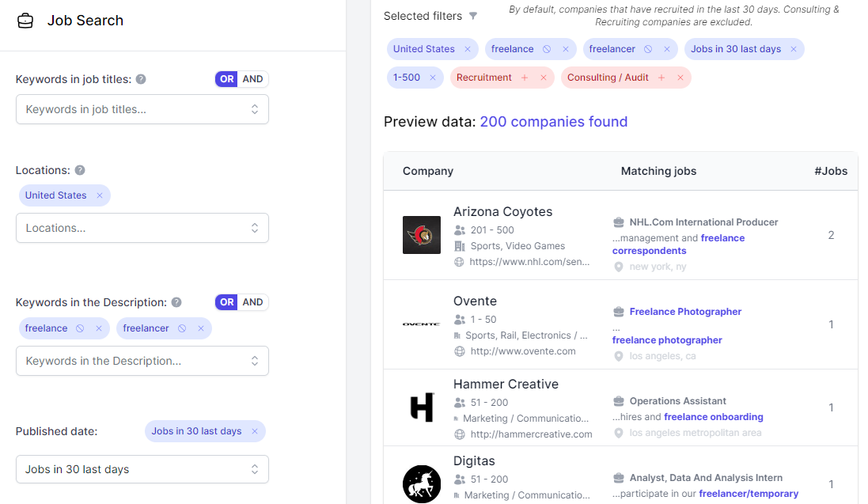
Task: Click the new york, ny location text
Action: pyautogui.click(x=658, y=267)
